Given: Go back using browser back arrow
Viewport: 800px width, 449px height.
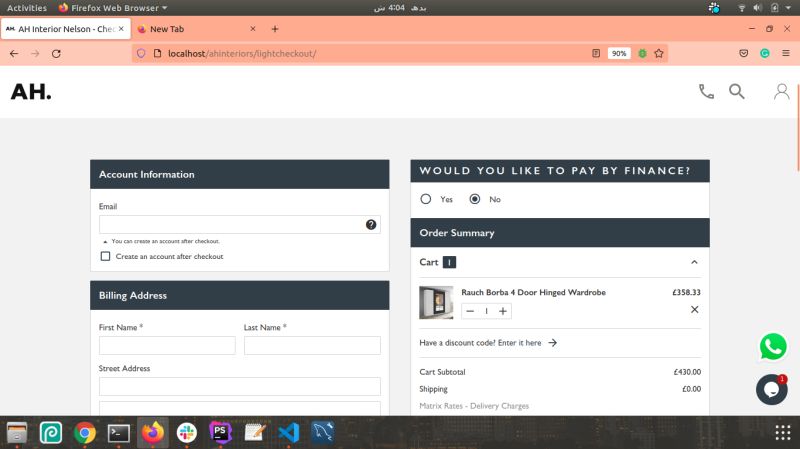Looking at the screenshot, I should (x=14, y=54).
